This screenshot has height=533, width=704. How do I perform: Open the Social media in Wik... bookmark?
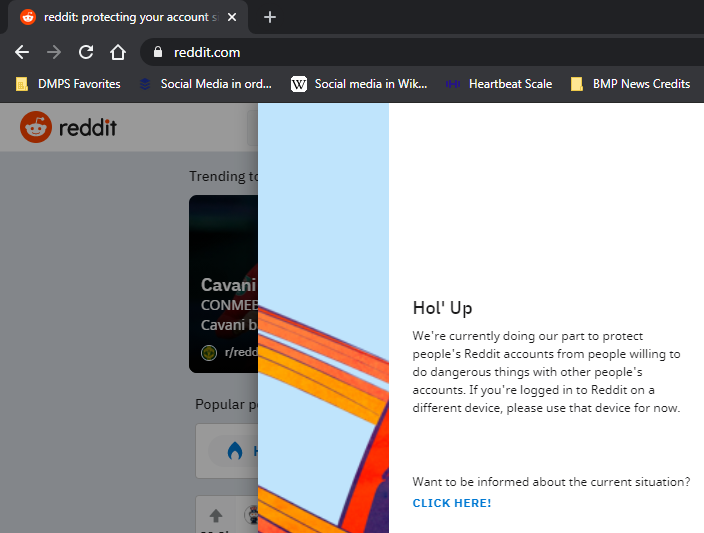[x=359, y=84]
